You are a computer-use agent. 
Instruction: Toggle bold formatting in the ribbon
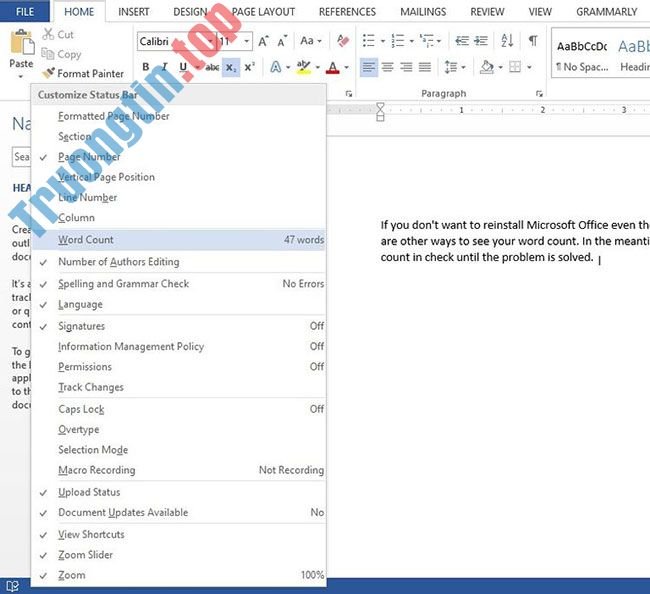click(x=146, y=68)
